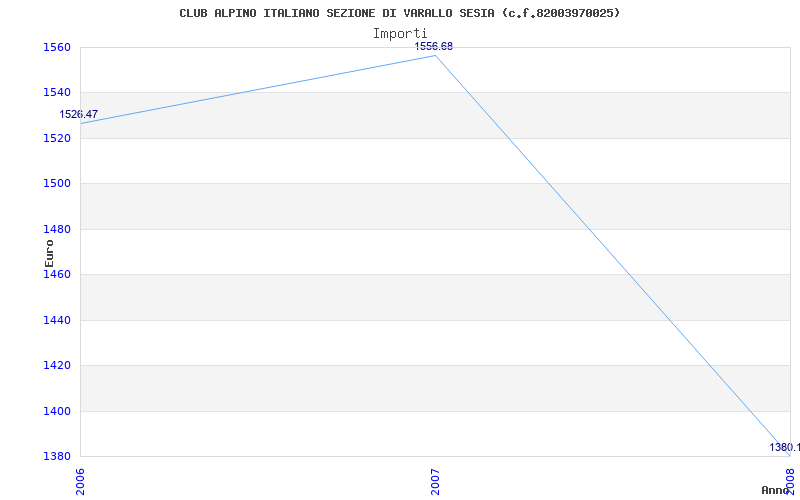Screen dimensions: 800x500
Task: Click the Importi subtitle
Action: [x=399, y=34]
